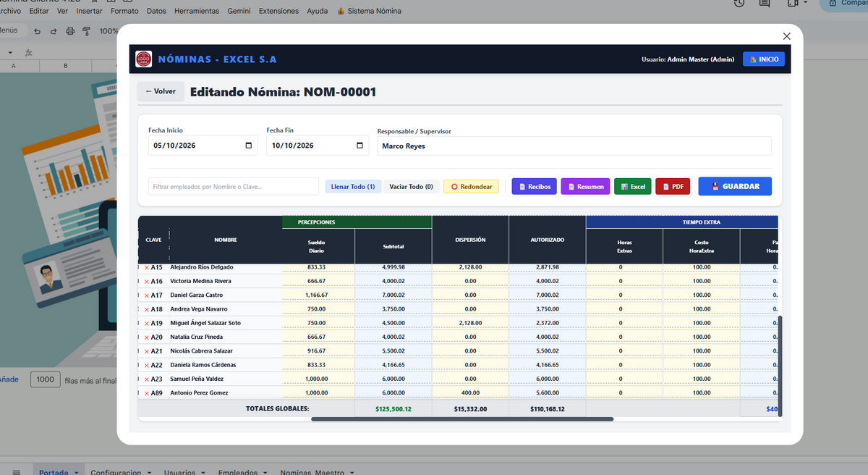
Task: Click the payroll table horizontal scrollbar
Action: (x=462, y=419)
